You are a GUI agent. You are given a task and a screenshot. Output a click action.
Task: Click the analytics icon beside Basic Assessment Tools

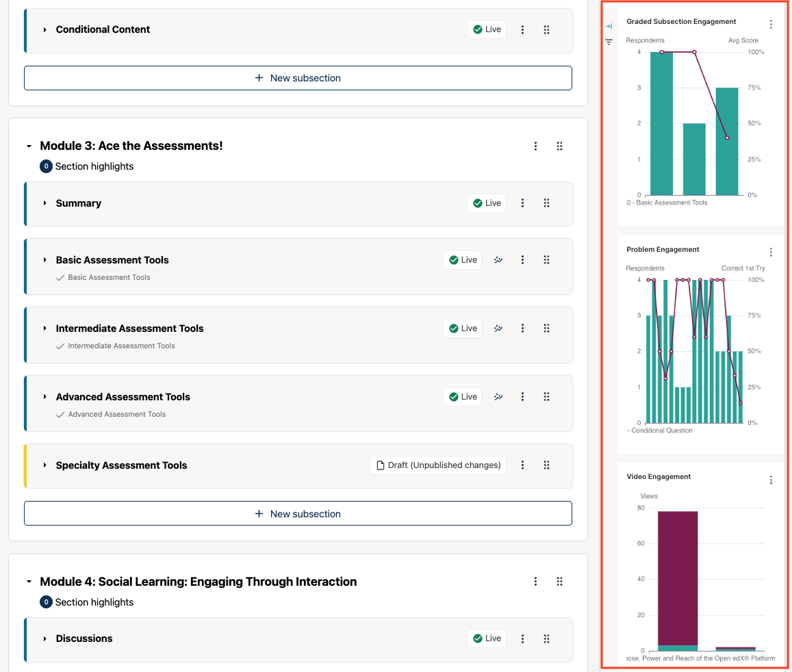click(x=498, y=259)
